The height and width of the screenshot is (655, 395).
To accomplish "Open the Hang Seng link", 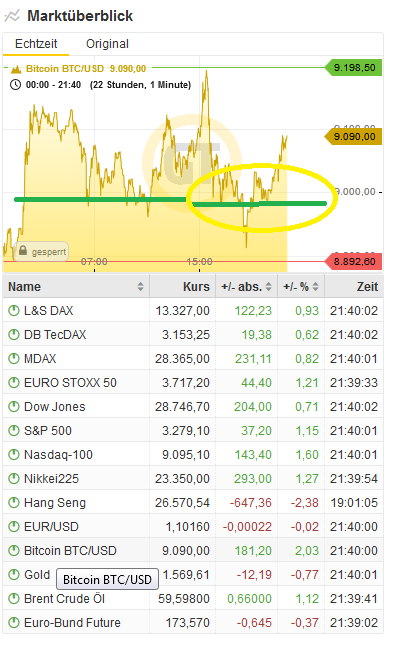I will tap(55, 503).
